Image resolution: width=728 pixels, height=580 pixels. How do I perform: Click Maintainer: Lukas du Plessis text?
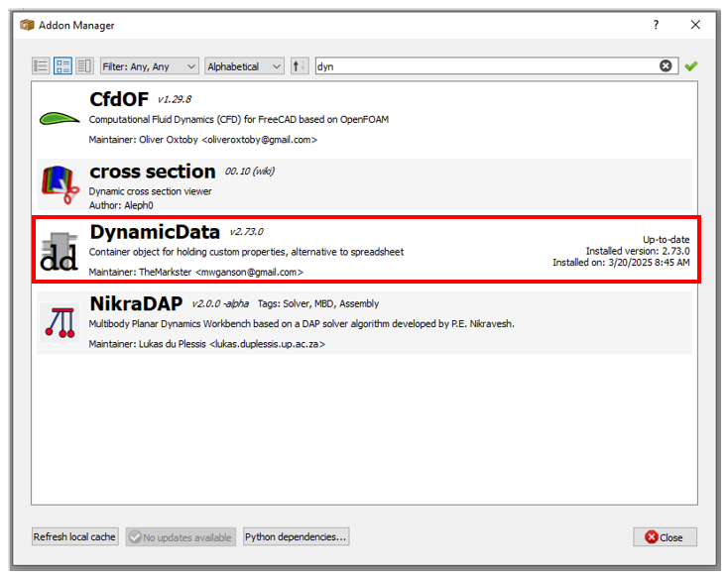point(206,344)
